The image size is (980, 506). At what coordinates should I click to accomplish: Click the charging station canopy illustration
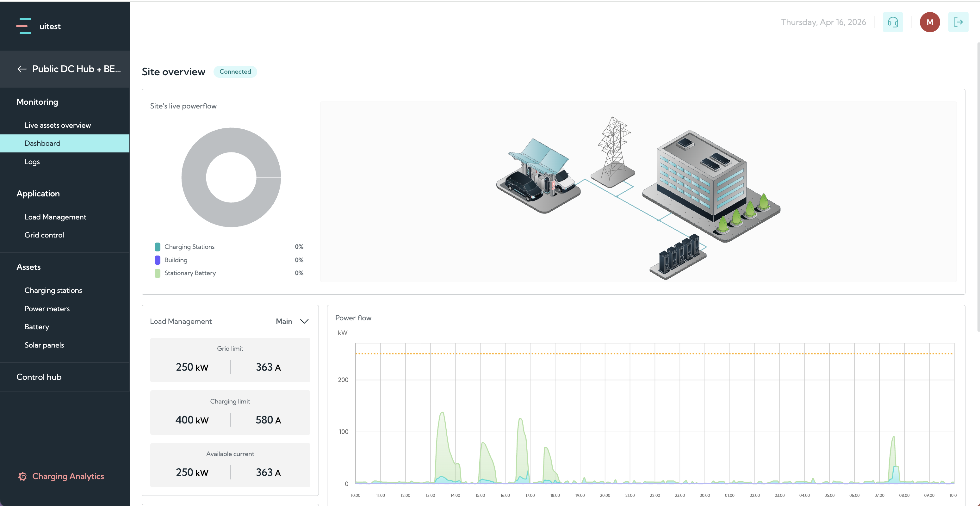(x=538, y=176)
